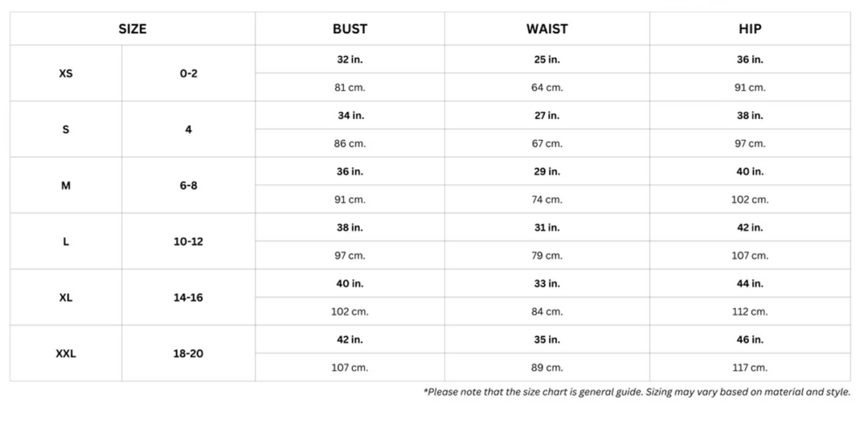Select the 86 cm. bust value
This screenshot has height=424, width=868.
[350, 143]
